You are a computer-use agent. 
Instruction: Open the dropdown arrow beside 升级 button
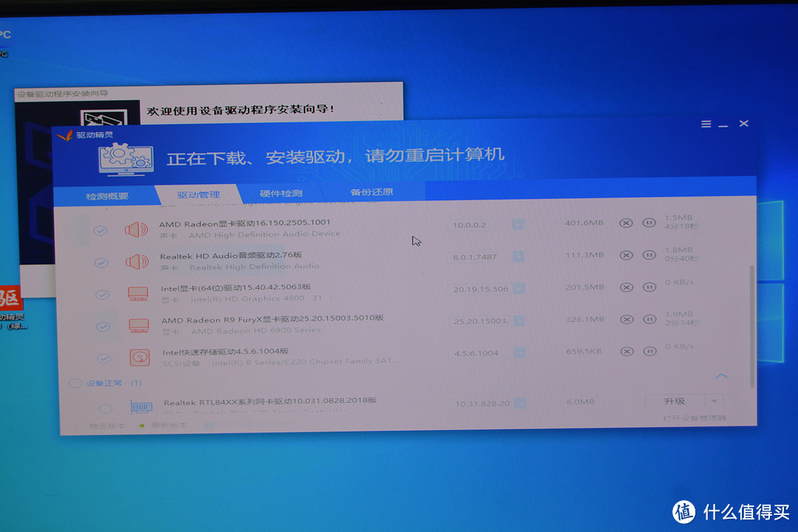pos(714,400)
